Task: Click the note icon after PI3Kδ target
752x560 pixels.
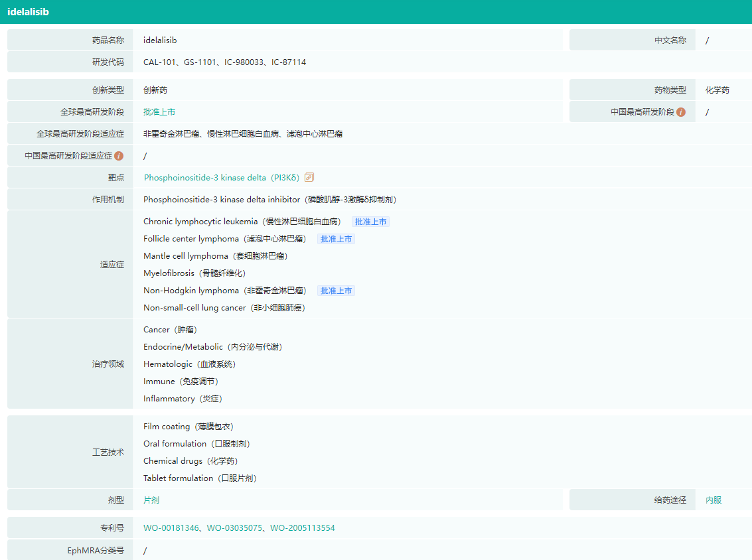Action: coord(309,177)
